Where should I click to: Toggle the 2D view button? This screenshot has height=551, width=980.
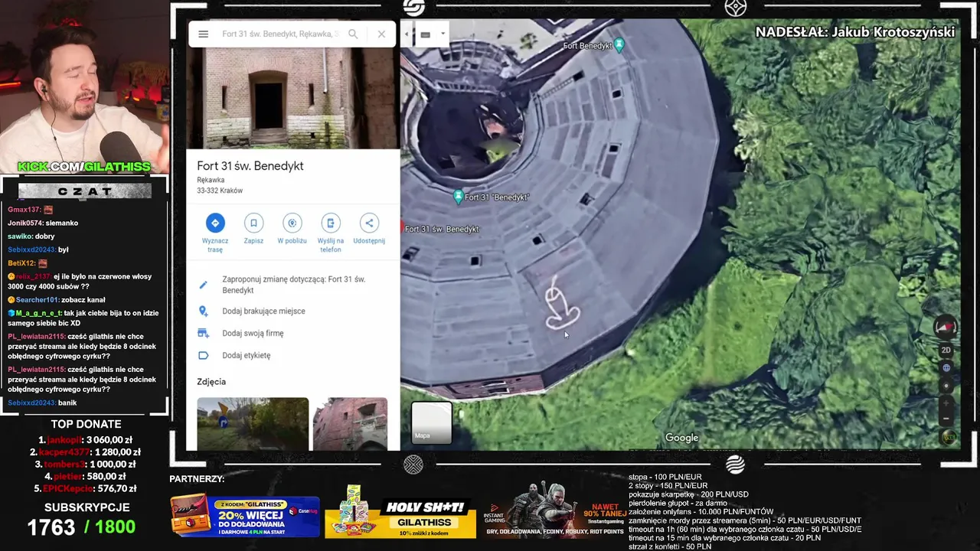click(x=946, y=350)
